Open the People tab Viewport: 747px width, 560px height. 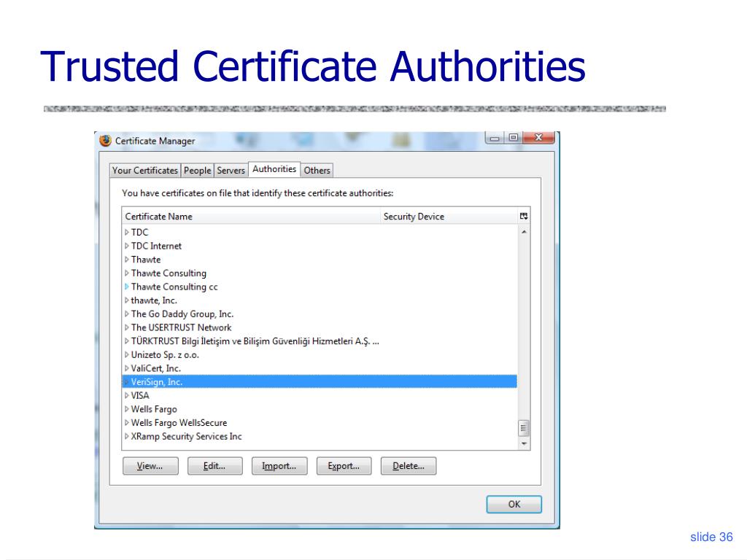(x=197, y=171)
